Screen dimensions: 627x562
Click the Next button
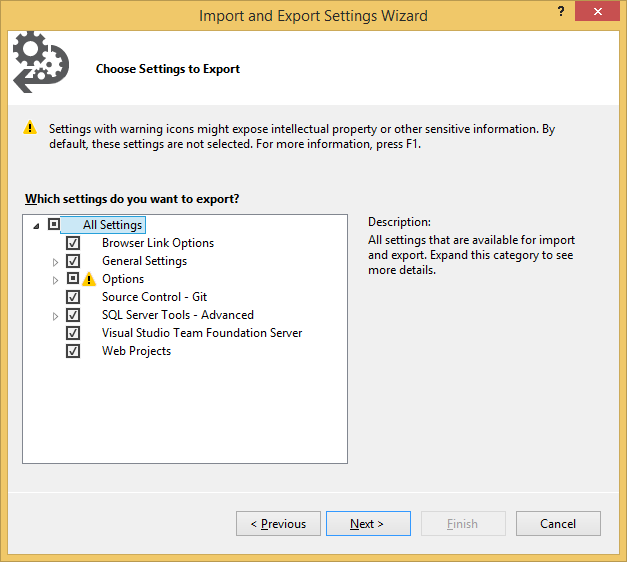[366, 524]
